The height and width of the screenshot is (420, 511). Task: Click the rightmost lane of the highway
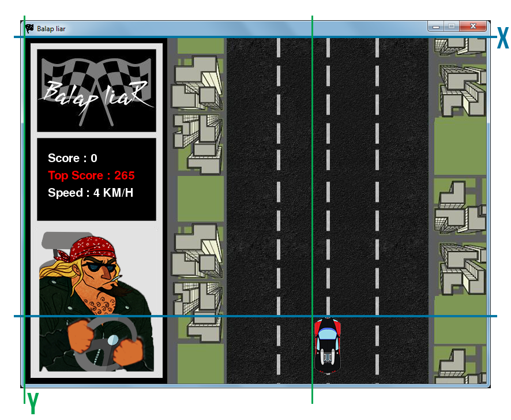tap(404, 173)
